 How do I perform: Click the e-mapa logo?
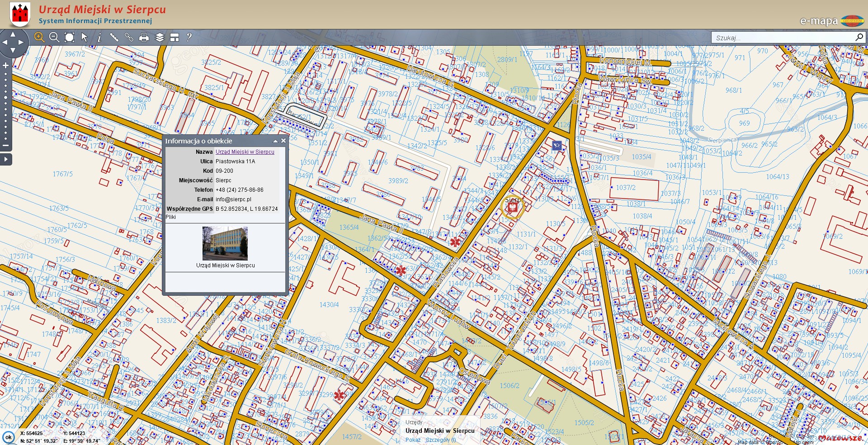click(x=832, y=21)
